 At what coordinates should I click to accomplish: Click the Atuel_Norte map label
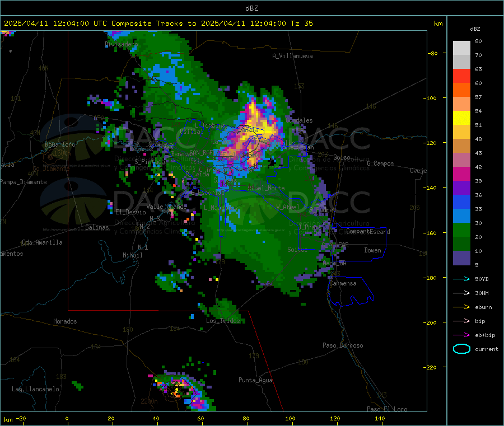pyautogui.click(x=266, y=188)
